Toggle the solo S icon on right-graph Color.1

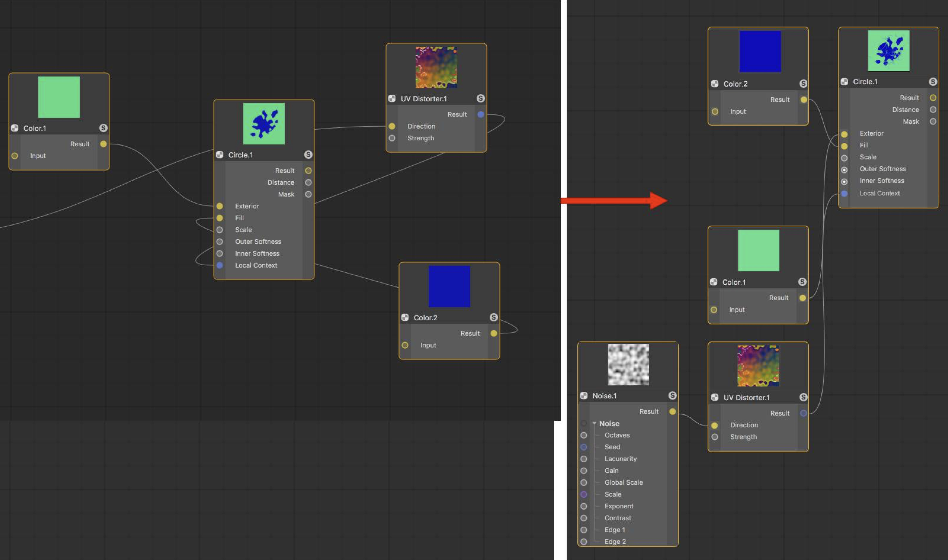tap(802, 282)
